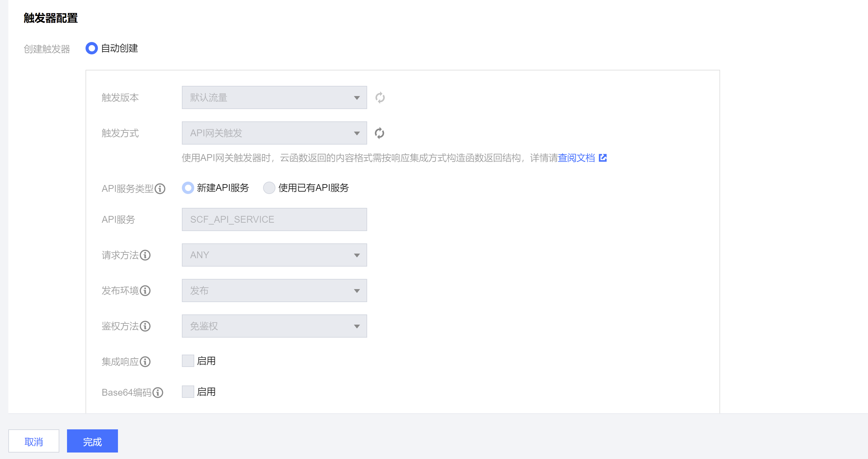Open external link icon beside 查阅文档
This screenshot has height=459, width=868.
603,158
